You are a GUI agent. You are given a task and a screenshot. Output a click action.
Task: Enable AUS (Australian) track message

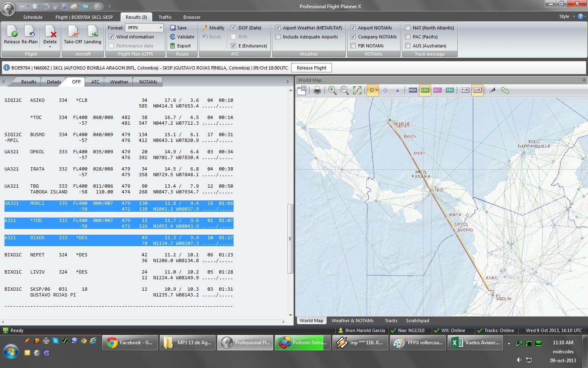(408, 46)
